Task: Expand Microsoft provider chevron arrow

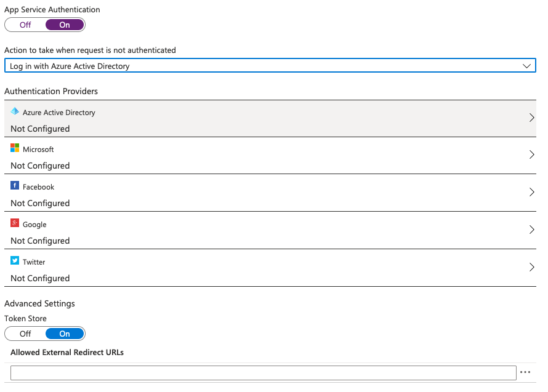Action: [531, 155]
